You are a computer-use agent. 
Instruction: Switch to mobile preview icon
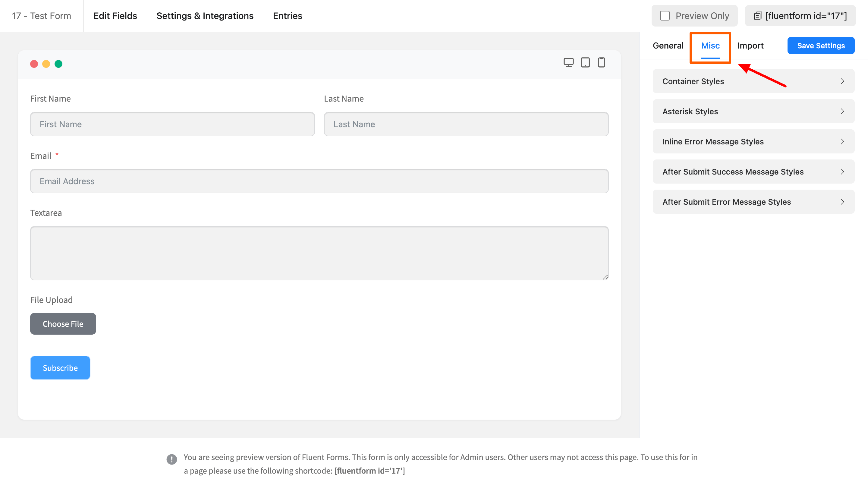[601, 63]
